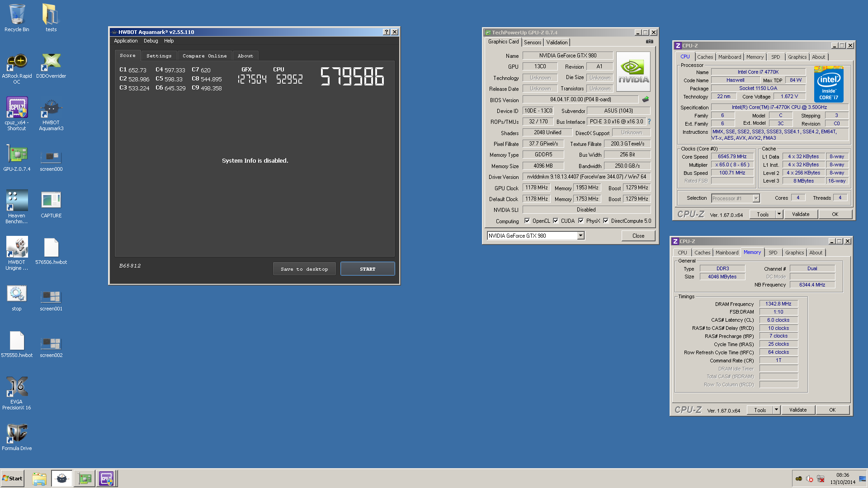This screenshot has height=488, width=868.
Task: Switch to Sensors tab in GPU-Z
Action: [x=533, y=42]
